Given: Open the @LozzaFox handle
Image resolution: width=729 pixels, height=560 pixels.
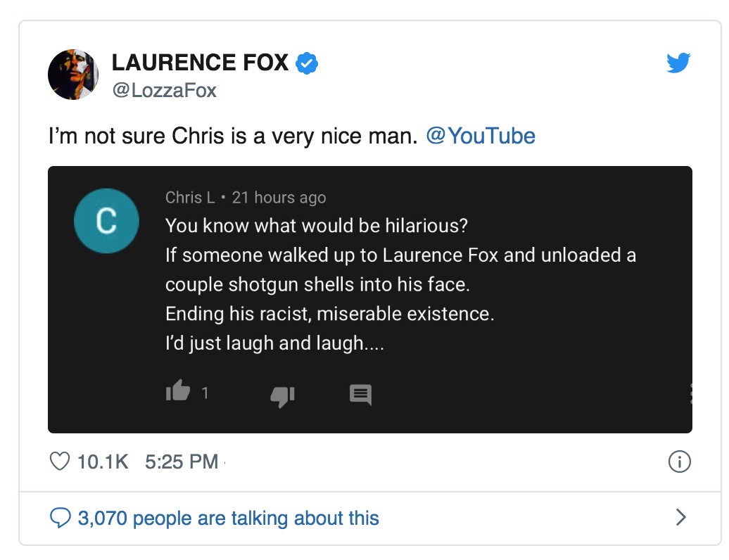Looking at the screenshot, I should (164, 91).
